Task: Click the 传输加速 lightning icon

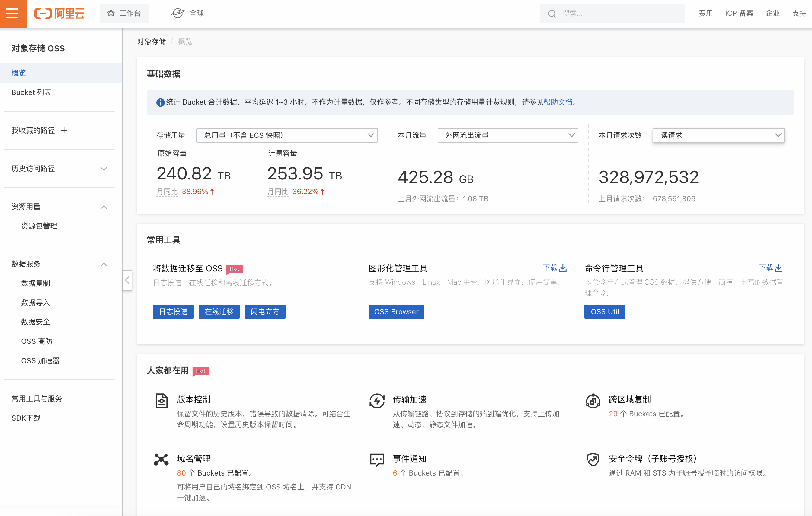Action: click(377, 401)
